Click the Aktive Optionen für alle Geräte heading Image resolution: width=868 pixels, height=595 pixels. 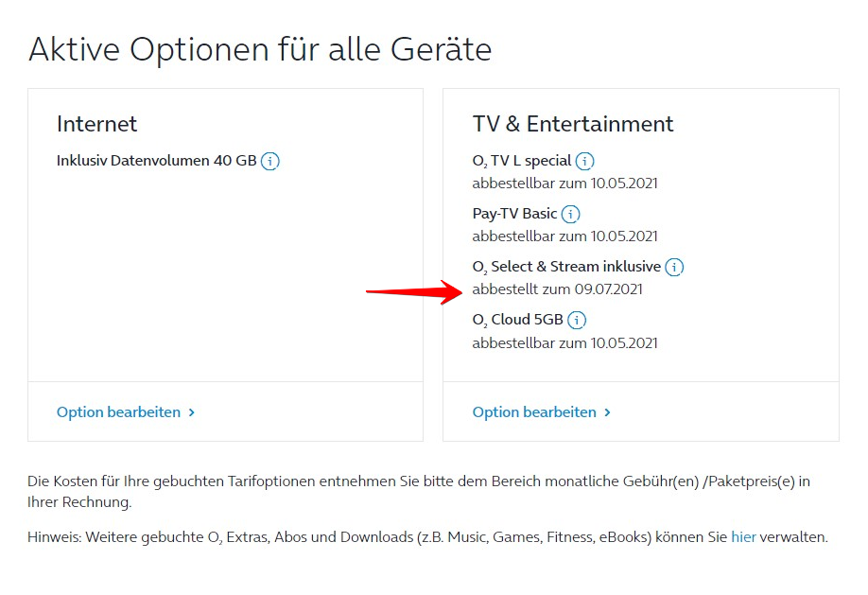(260, 49)
